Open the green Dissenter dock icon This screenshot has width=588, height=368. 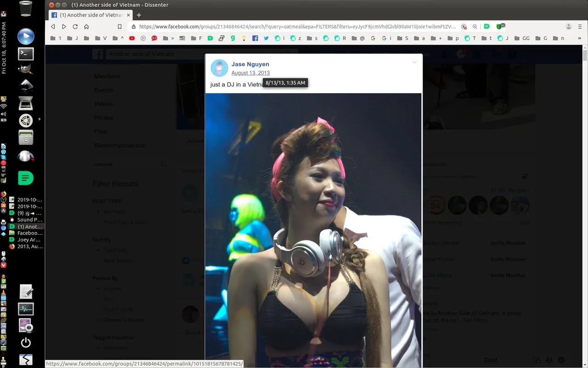[x=26, y=178]
